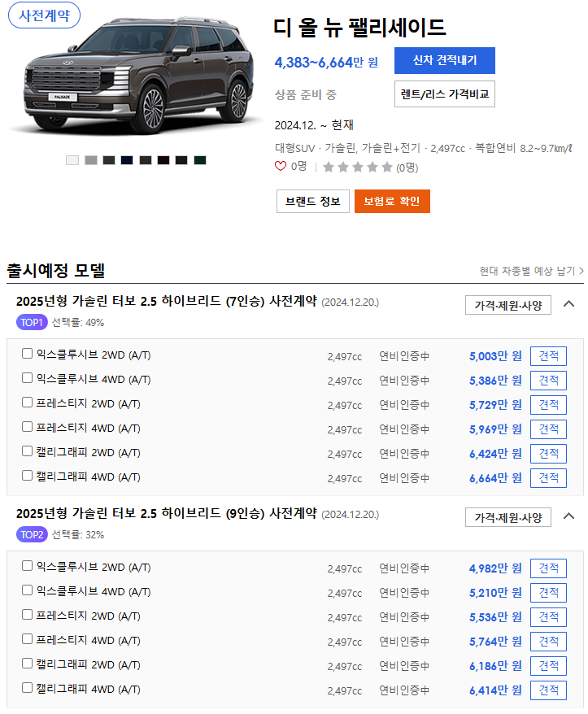This screenshot has width=588, height=714.
Task: Get 견적 for 5,536만 원 trim
Action: tap(548, 617)
